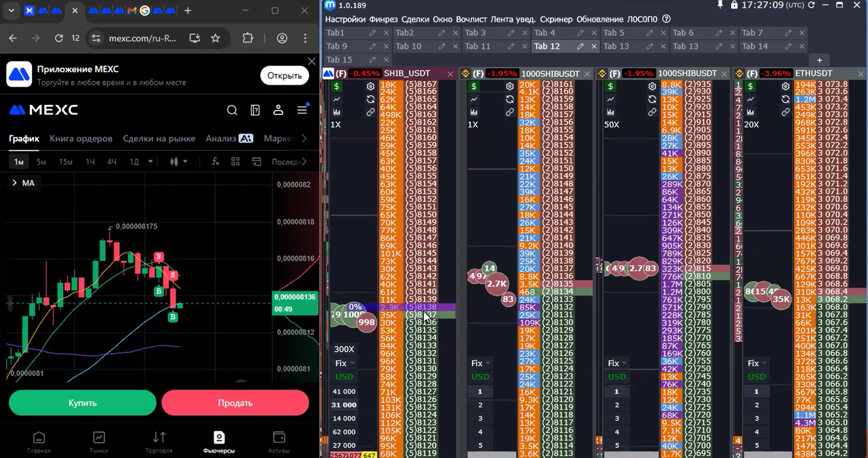Switch to Сделки на рынке tab on MEXC
Screen dimensions: 868x458
tap(159, 138)
